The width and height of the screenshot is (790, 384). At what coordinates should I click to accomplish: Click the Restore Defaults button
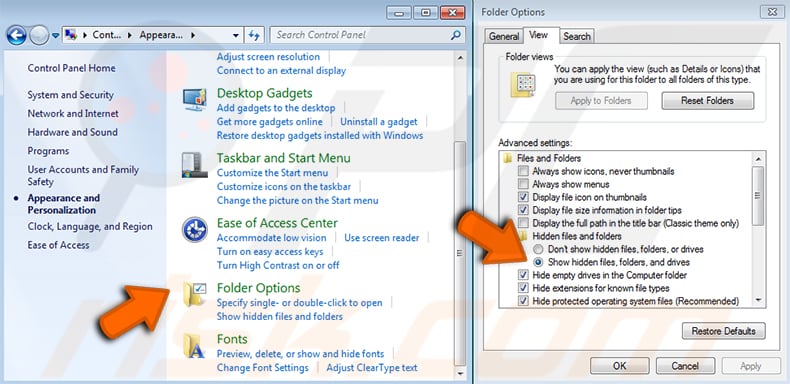(x=723, y=331)
